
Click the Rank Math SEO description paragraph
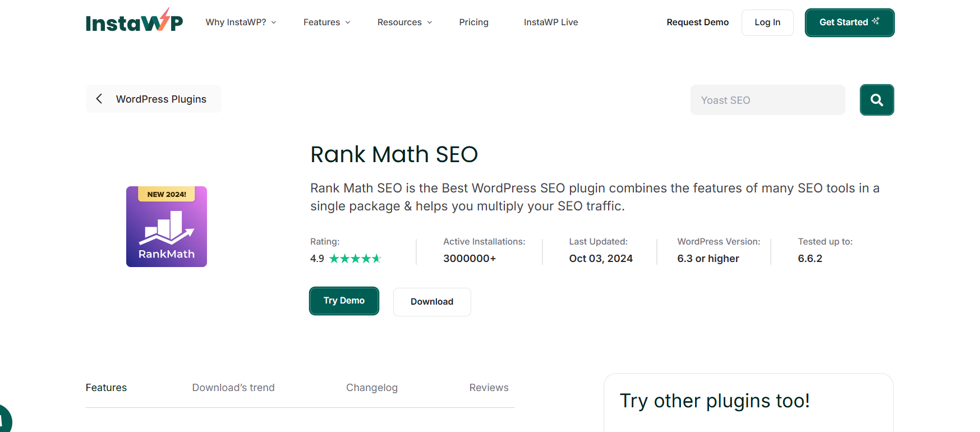[x=595, y=197]
